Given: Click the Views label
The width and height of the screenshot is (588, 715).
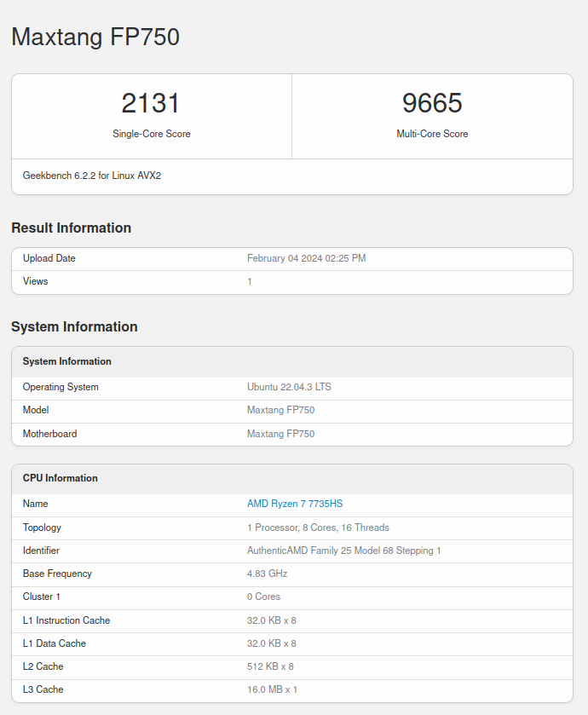Looking at the screenshot, I should tap(35, 281).
